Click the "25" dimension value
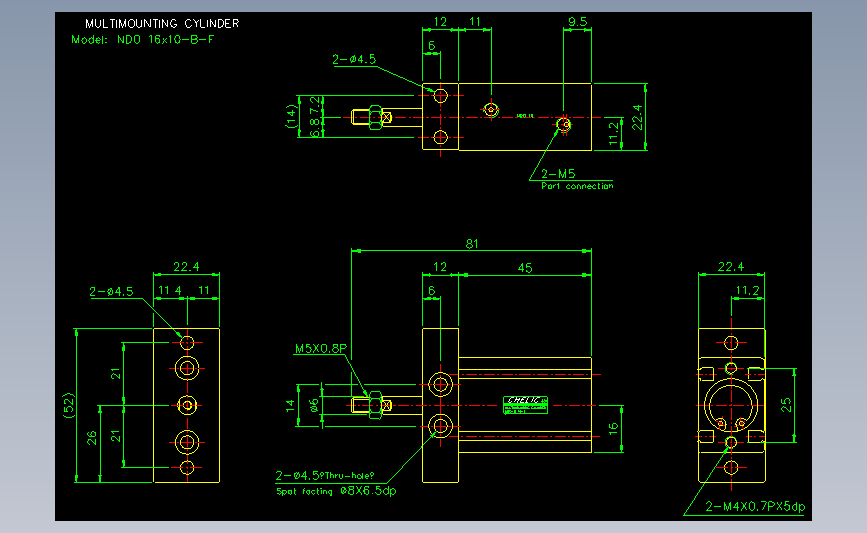Image resolution: width=867 pixels, height=533 pixels. (x=786, y=405)
